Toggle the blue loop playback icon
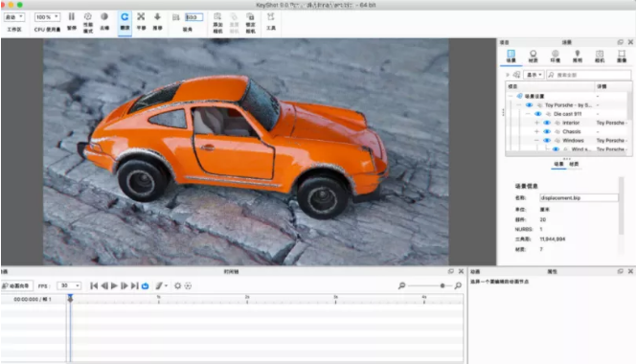This screenshot has height=364, width=636. 146,285
